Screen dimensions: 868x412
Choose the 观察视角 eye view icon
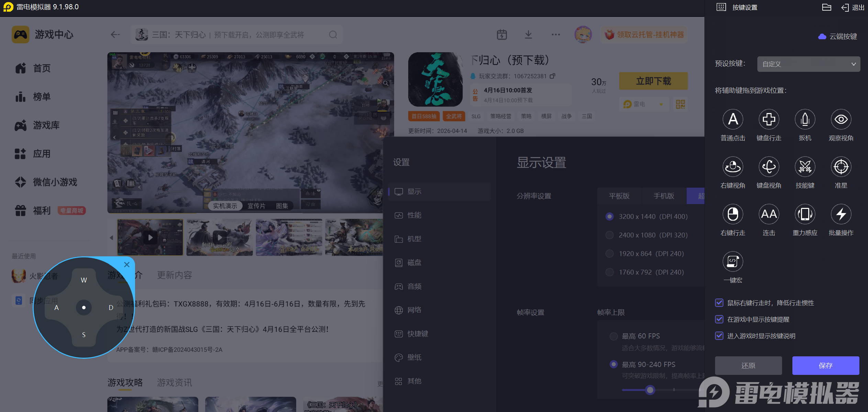[x=841, y=120]
